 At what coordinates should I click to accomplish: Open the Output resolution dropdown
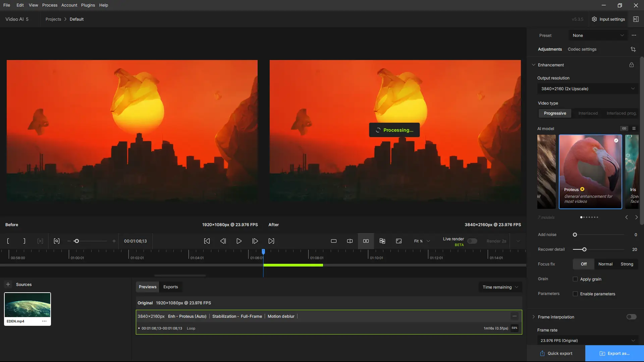click(x=587, y=89)
